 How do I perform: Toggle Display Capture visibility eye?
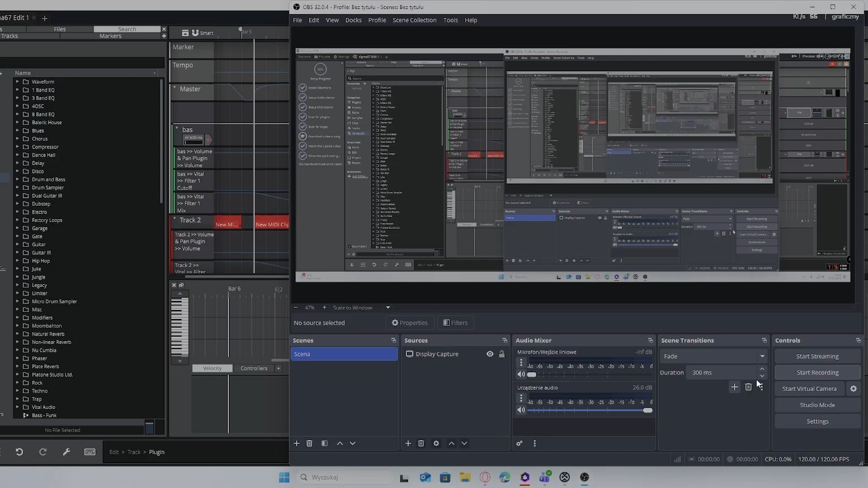[490, 354]
